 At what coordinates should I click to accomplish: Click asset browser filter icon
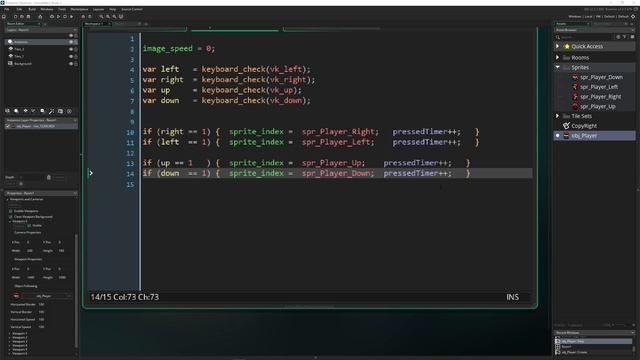624,37
